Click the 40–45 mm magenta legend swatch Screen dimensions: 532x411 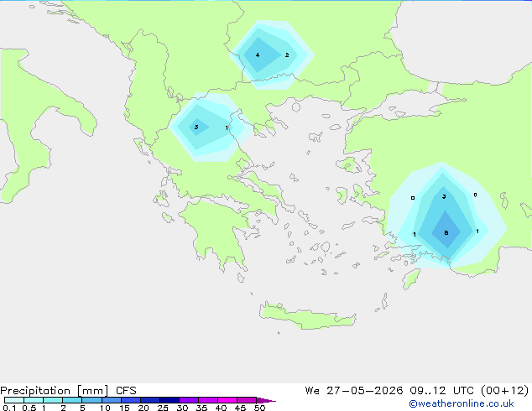point(227,400)
